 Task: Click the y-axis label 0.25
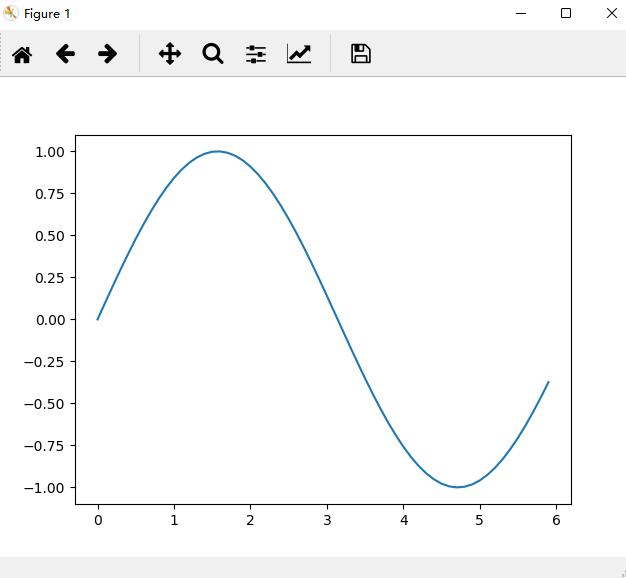pyautogui.click(x=50, y=278)
